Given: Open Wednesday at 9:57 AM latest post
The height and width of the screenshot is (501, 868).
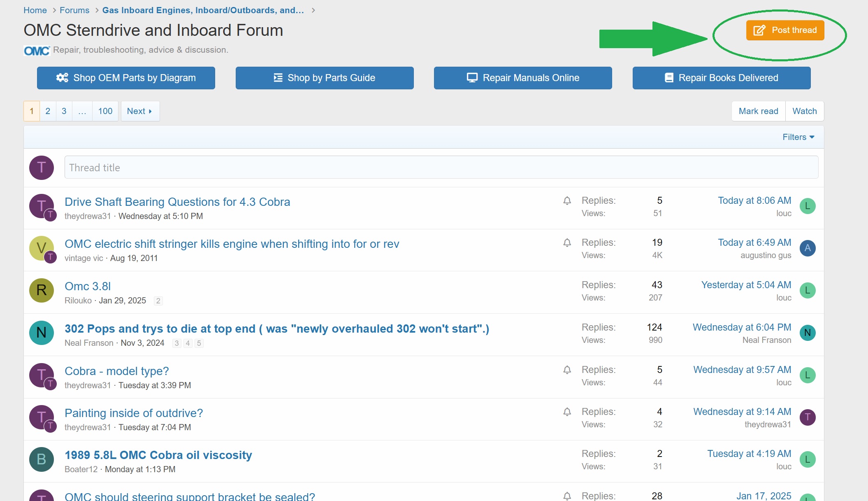Looking at the screenshot, I should 742,370.
